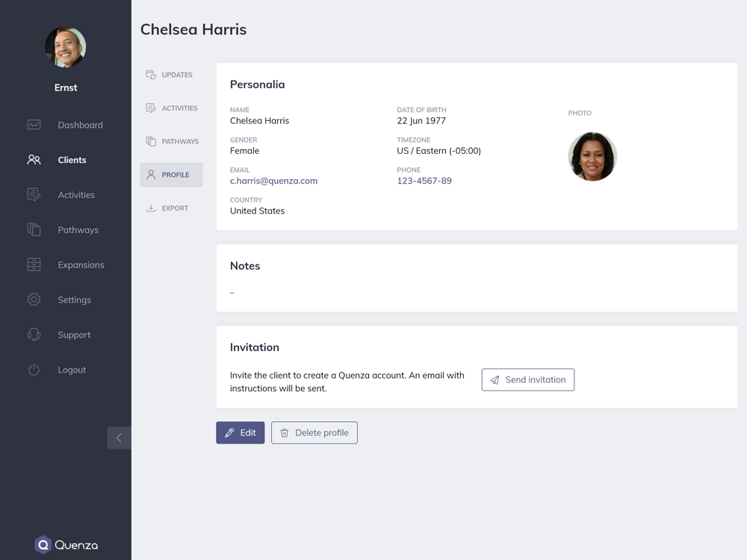747x560 pixels.
Task: Click the invitation instructions text
Action: pyautogui.click(x=347, y=382)
